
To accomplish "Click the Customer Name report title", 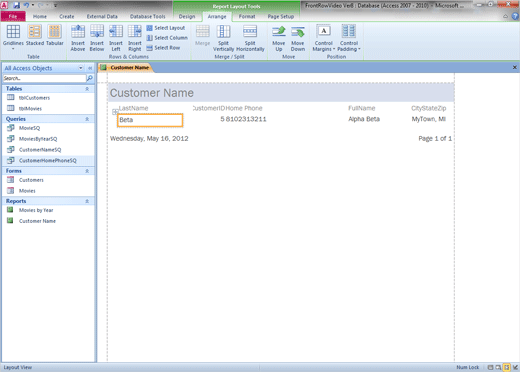I will click(x=152, y=93).
